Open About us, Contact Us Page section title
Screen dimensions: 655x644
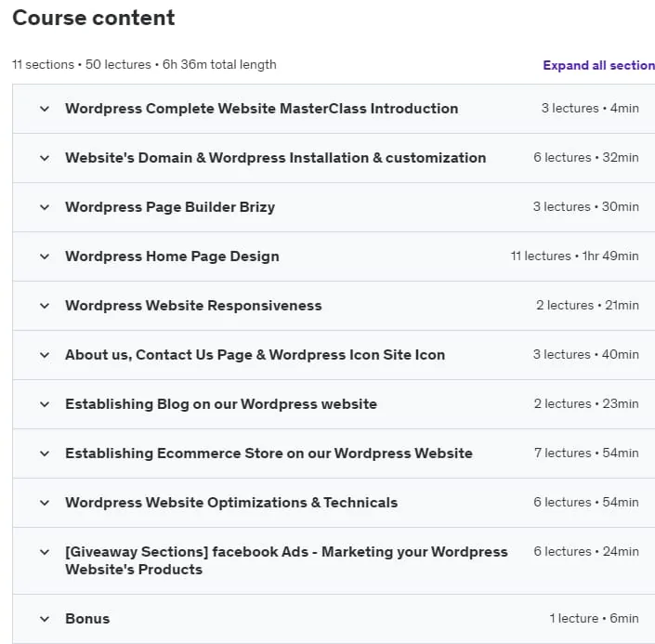255,355
